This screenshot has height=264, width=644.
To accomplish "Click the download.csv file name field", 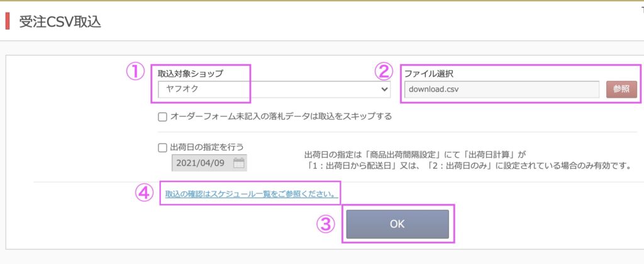I will point(501,89).
